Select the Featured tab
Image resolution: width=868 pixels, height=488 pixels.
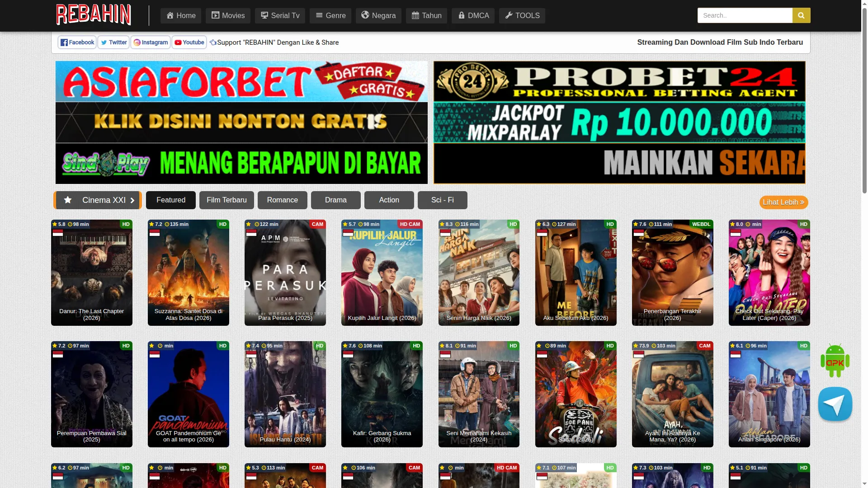click(171, 200)
